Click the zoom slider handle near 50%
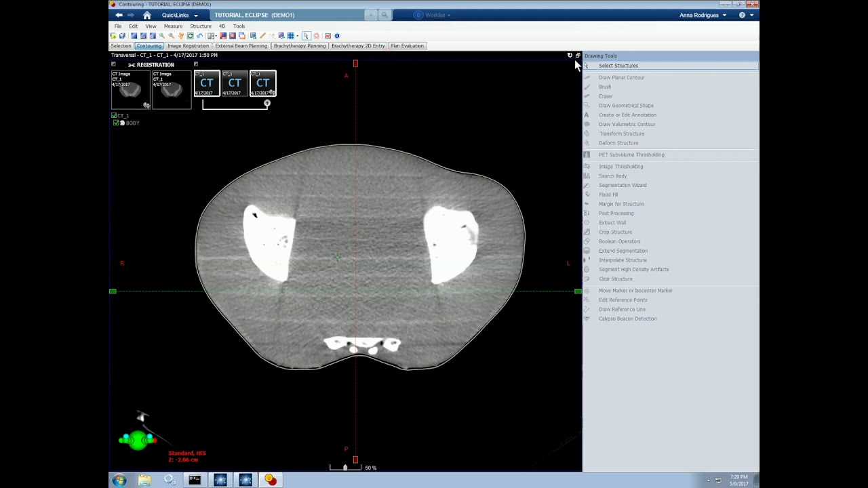Image resolution: width=868 pixels, height=488 pixels. pos(344,468)
